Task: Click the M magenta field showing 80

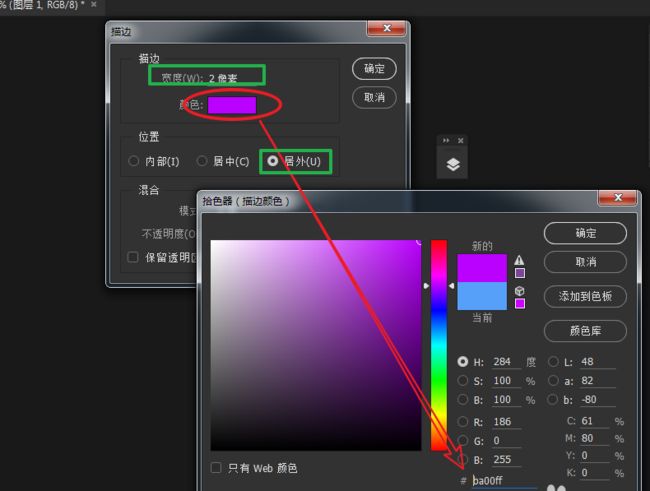Action: pos(594,438)
